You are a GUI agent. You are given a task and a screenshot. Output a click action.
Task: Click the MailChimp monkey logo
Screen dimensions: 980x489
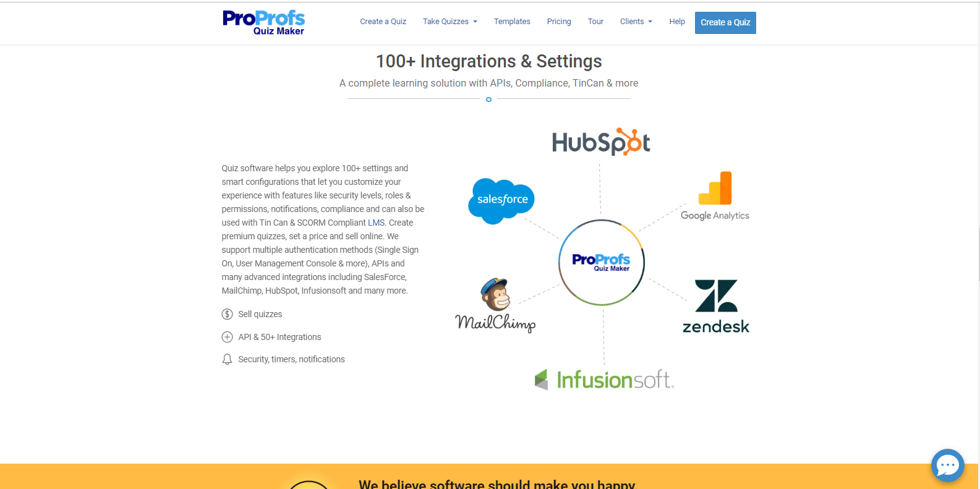coord(495,305)
